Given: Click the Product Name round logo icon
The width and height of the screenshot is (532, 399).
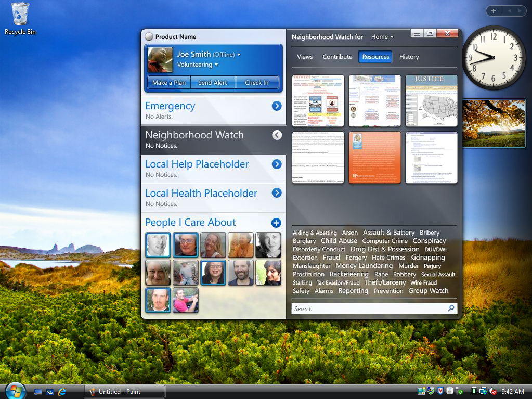Looking at the screenshot, I should [149, 36].
